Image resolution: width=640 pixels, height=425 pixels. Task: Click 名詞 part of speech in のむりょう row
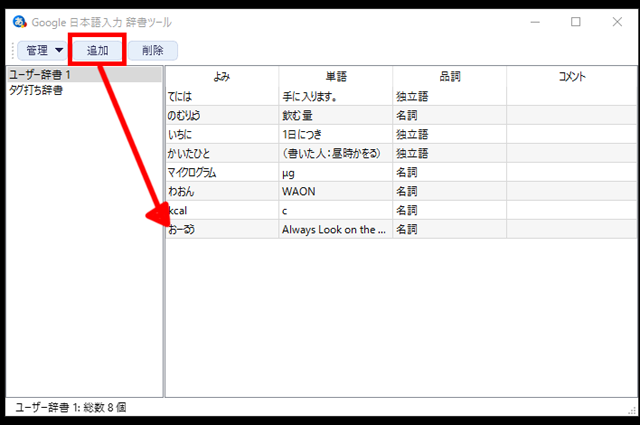(x=449, y=116)
